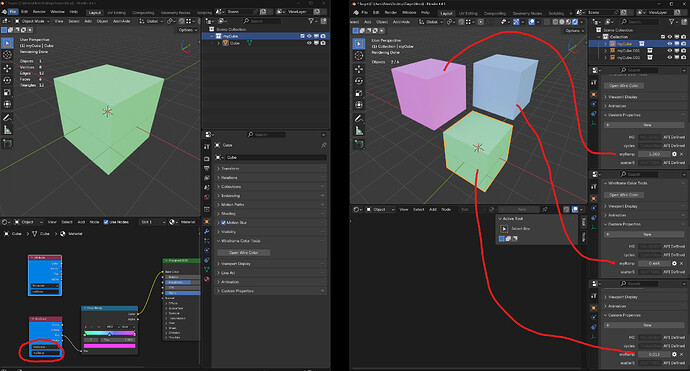Open Render menu in left Blender window
Viewport: 690px width, 371px height.
39,12
